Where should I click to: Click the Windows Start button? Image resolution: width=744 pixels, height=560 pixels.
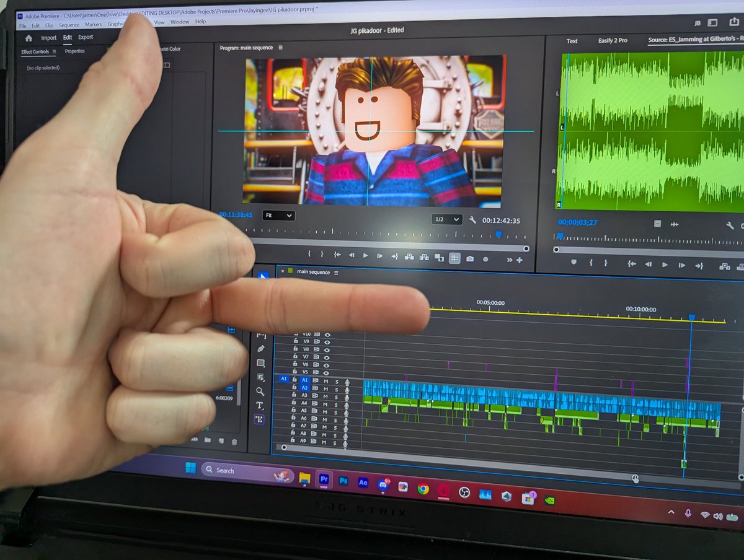[x=190, y=468]
